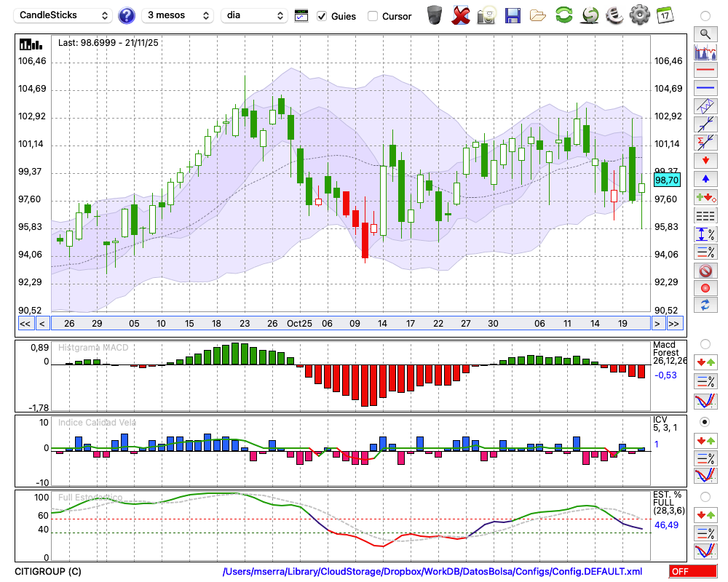The width and height of the screenshot is (728, 582).
Task: Click the bar chart icon beside Last price
Action: (31, 44)
